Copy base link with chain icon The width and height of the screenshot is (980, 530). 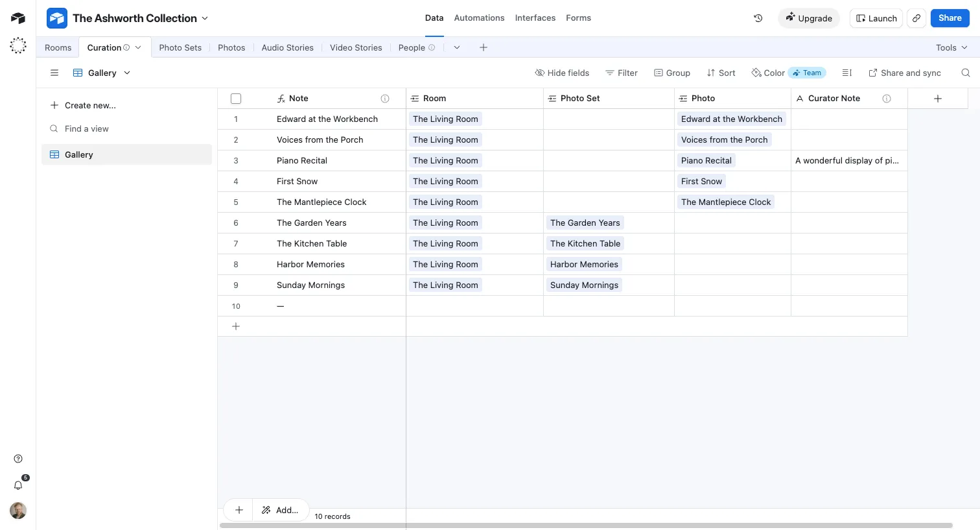tap(916, 18)
